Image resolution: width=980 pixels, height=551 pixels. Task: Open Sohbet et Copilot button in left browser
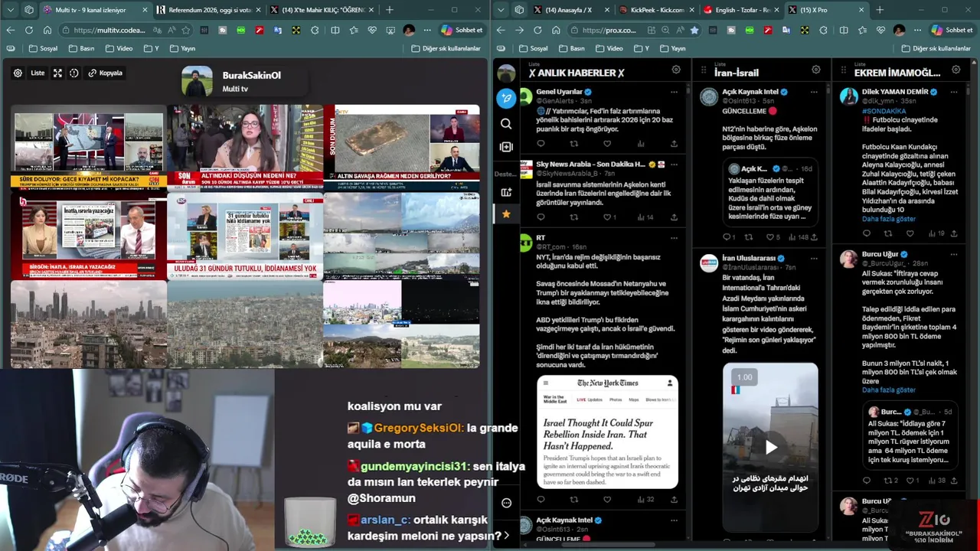coord(462,30)
